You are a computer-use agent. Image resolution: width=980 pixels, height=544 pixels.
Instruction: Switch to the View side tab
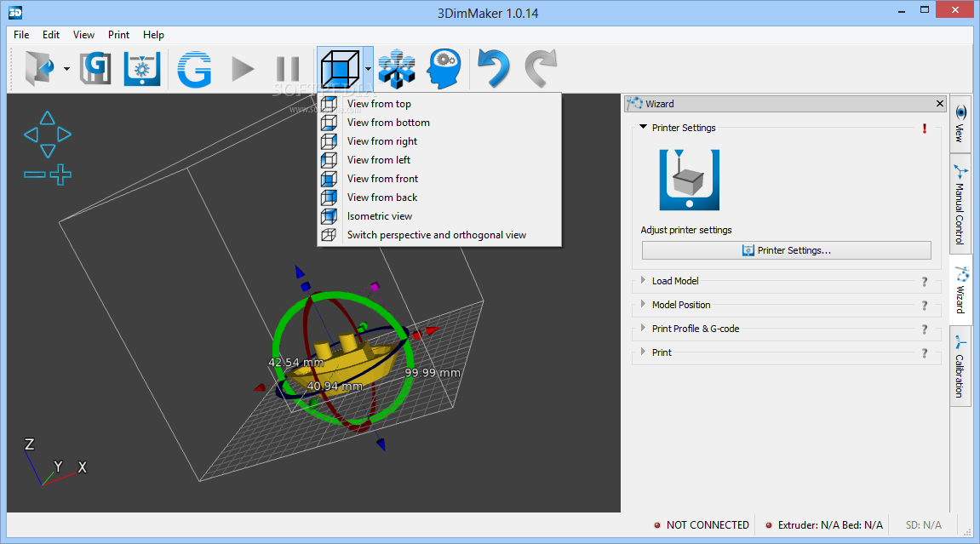pyautogui.click(x=960, y=123)
